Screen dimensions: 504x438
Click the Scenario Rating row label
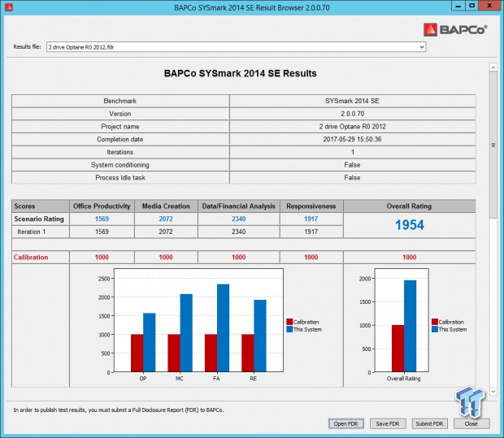click(x=39, y=219)
